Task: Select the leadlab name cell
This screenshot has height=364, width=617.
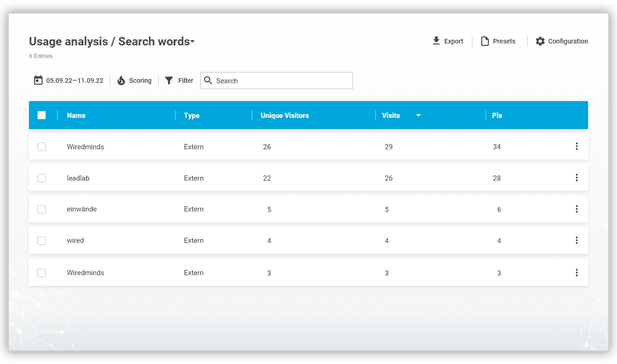Action: click(78, 178)
